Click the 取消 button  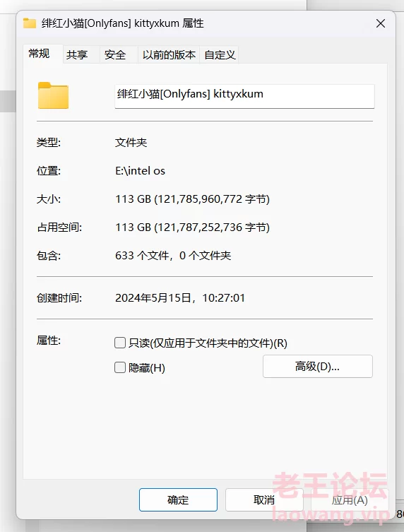[264, 500]
